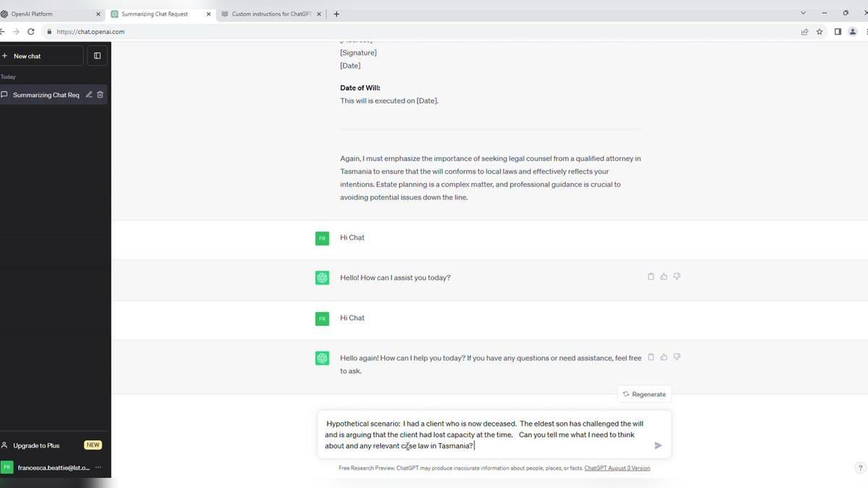
Task: Start a New chat
Action: pyautogui.click(x=41, y=56)
